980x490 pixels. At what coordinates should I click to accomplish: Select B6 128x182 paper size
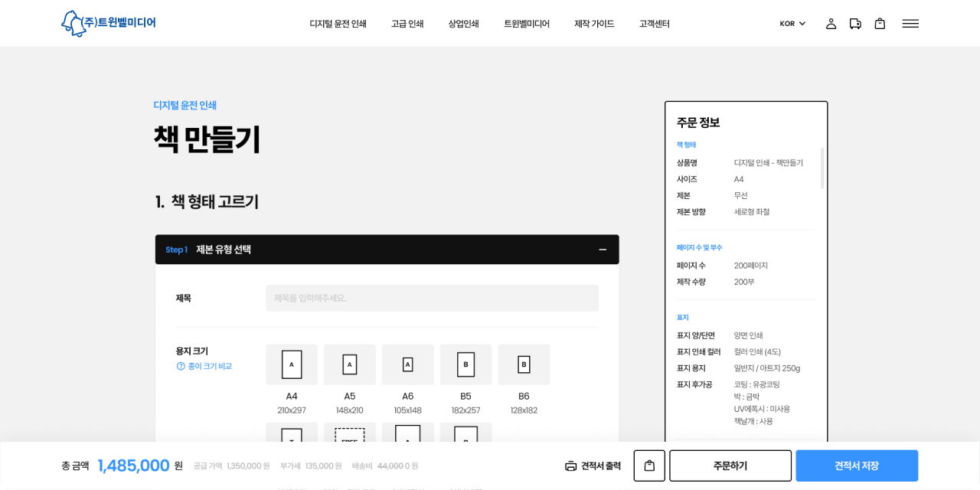click(x=524, y=364)
